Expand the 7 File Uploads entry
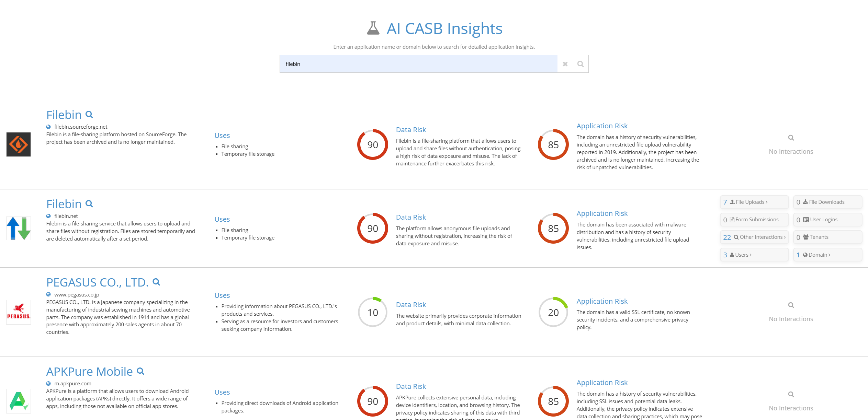Image resolution: width=868 pixels, height=420 pixels. point(754,202)
